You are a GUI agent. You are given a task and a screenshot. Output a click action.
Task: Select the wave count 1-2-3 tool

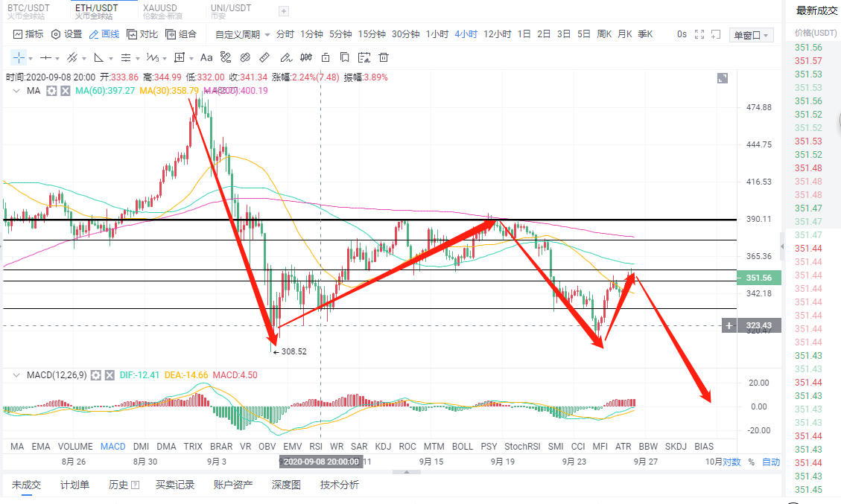pos(152,57)
